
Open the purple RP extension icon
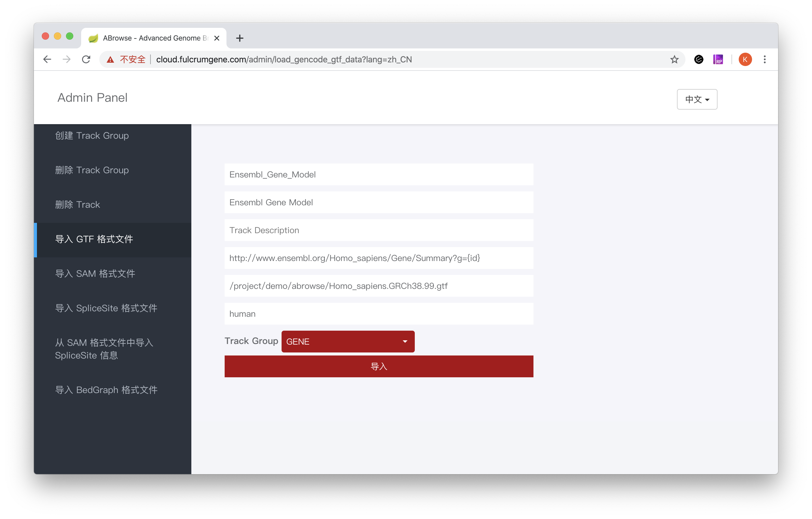pos(718,59)
